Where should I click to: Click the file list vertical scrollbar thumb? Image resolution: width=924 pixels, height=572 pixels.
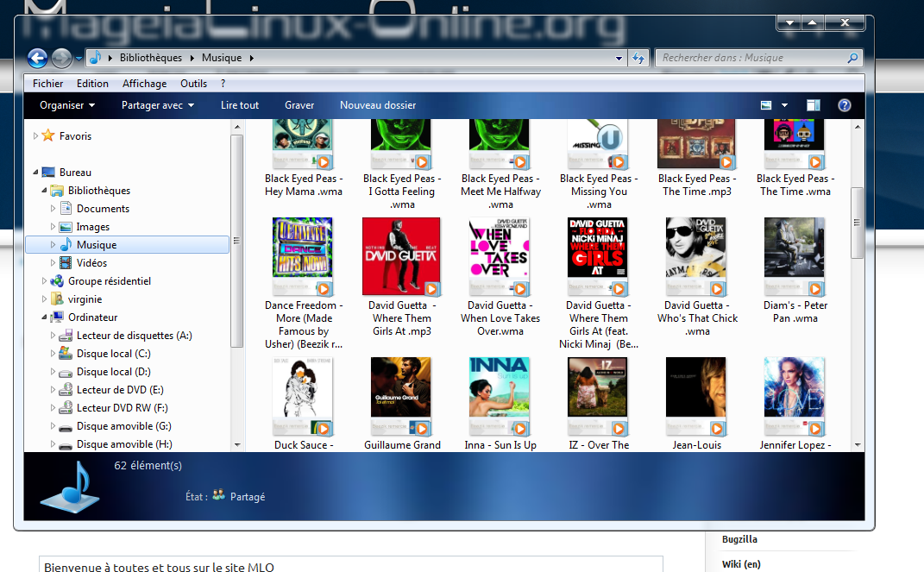click(858, 223)
